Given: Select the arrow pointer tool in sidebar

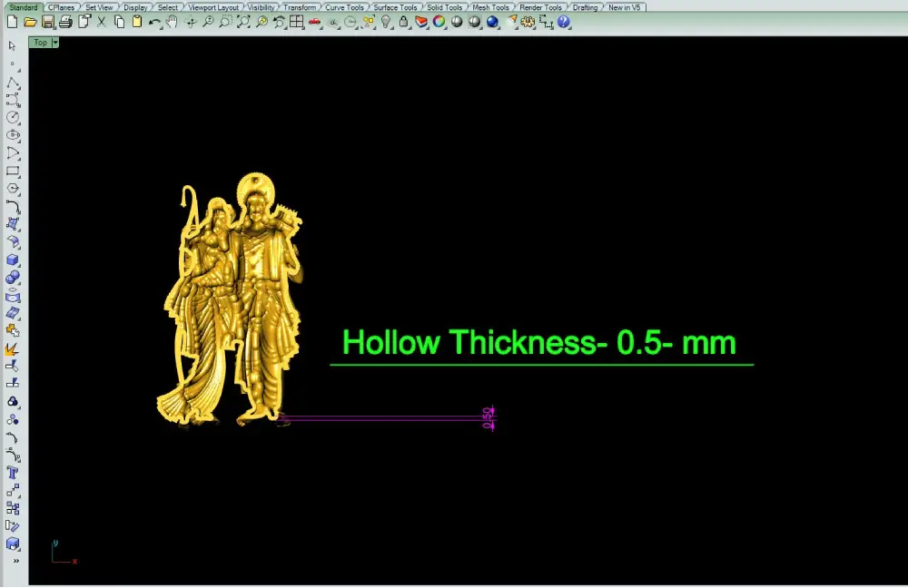Looking at the screenshot, I should 12,45.
